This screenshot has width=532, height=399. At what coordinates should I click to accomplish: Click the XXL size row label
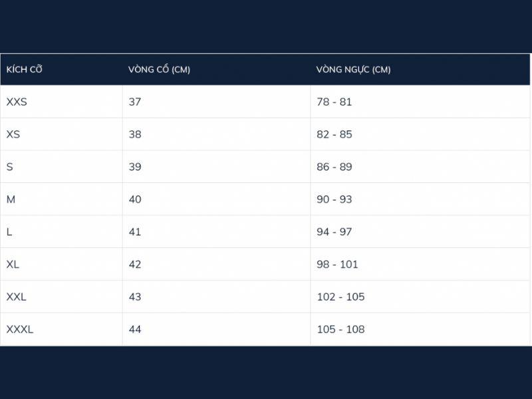16,297
